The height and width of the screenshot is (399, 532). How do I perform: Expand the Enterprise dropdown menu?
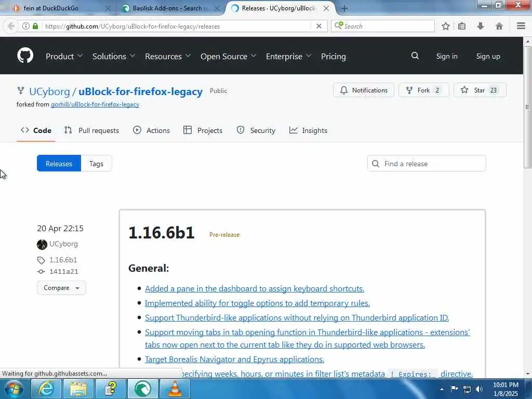coord(289,56)
